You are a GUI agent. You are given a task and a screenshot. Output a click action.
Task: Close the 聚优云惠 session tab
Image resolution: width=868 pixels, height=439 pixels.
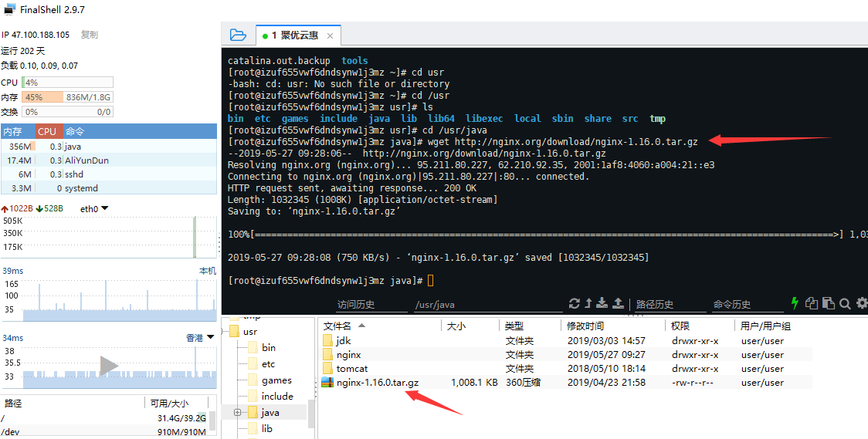point(330,36)
